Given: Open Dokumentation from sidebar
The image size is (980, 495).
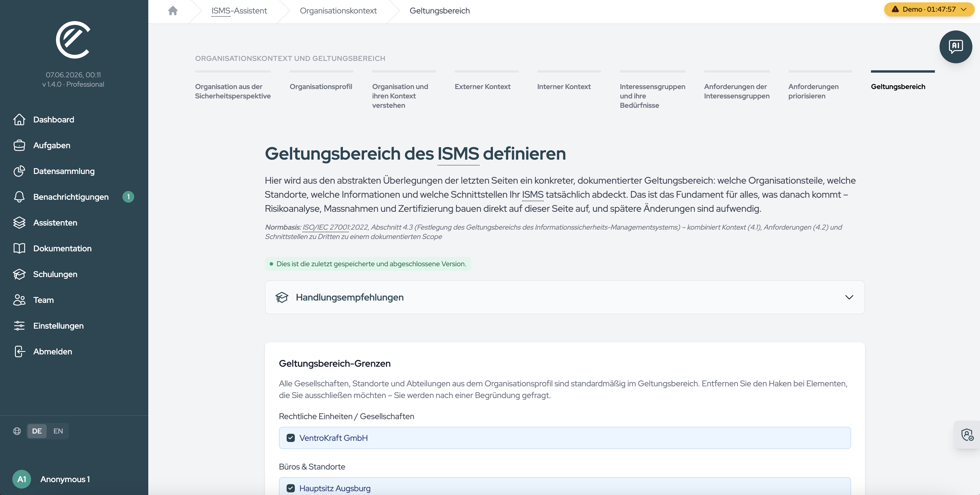Looking at the screenshot, I should (x=62, y=248).
